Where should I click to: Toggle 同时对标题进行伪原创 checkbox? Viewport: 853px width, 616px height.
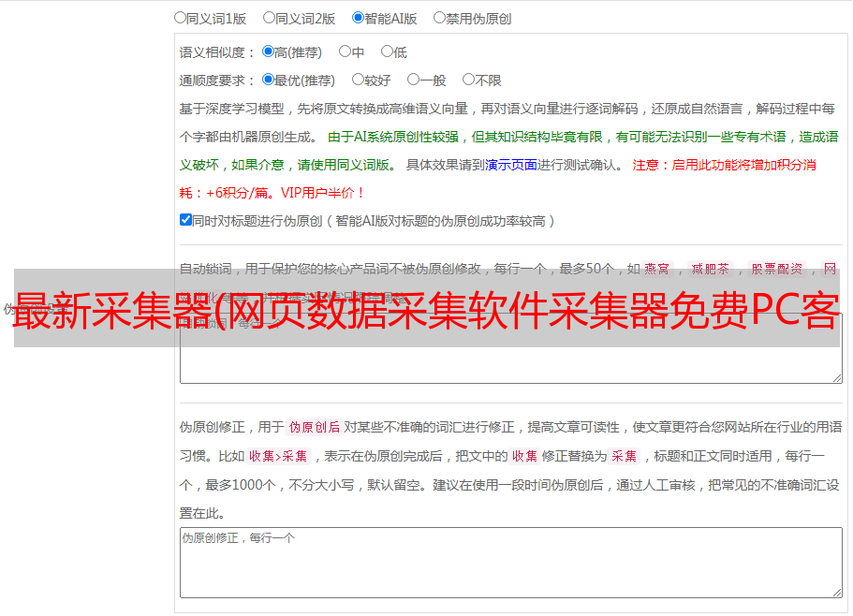[185, 220]
